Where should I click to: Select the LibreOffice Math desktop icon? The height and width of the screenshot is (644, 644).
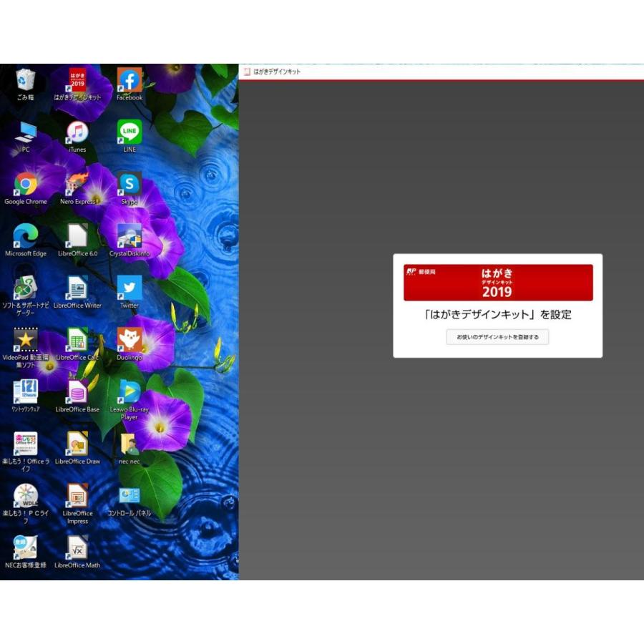77,549
